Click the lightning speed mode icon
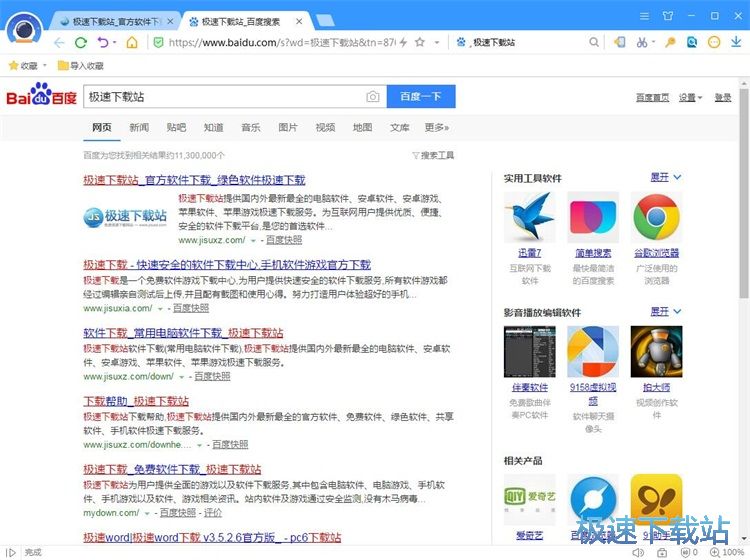The width and height of the screenshot is (750, 560). point(404,43)
